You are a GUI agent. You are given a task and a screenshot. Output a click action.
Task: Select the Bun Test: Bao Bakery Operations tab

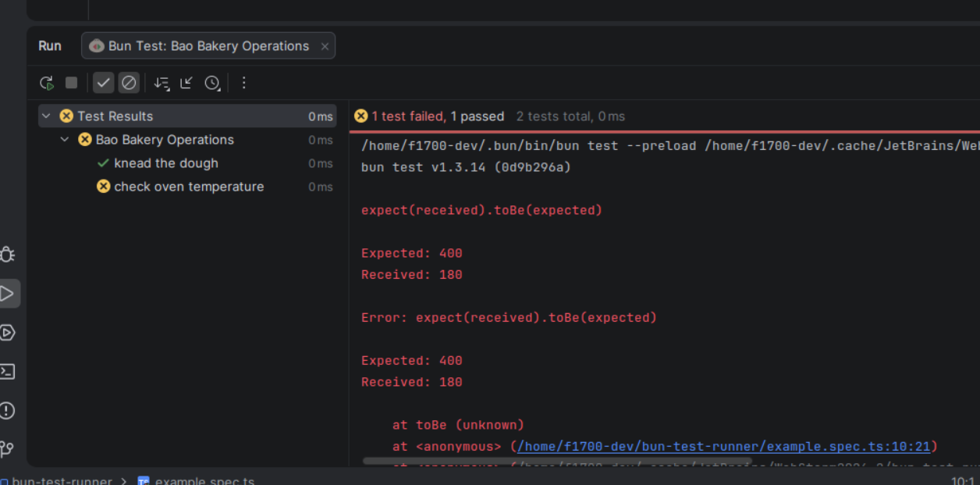tap(208, 46)
